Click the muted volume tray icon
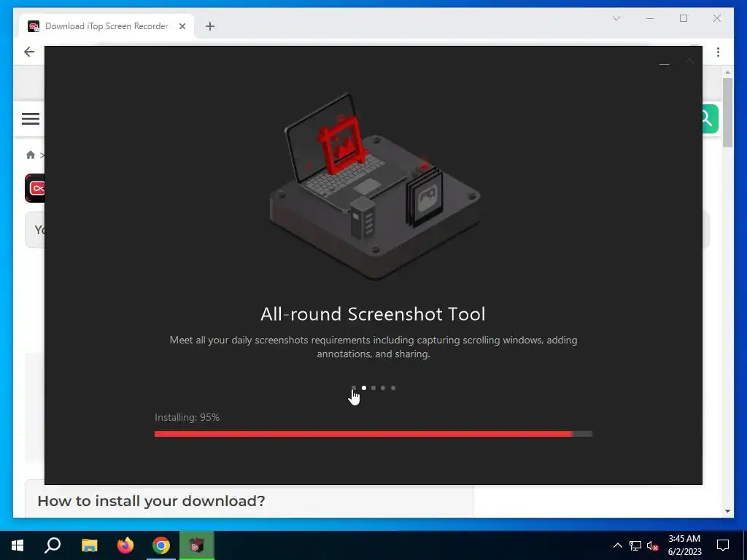The width and height of the screenshot is (747, 560). point(653,545)
